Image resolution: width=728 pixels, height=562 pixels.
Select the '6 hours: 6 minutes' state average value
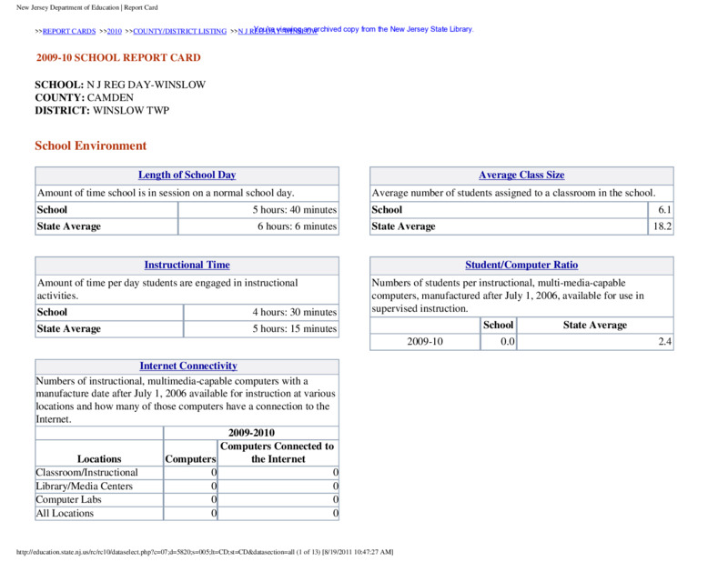click(298, 226)
